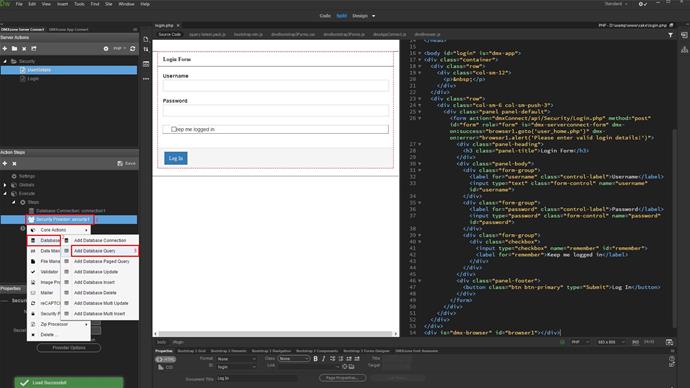The image size is (690, 388).
Task: Open the ID dropdown in Properties
Action: pos(236,367)
